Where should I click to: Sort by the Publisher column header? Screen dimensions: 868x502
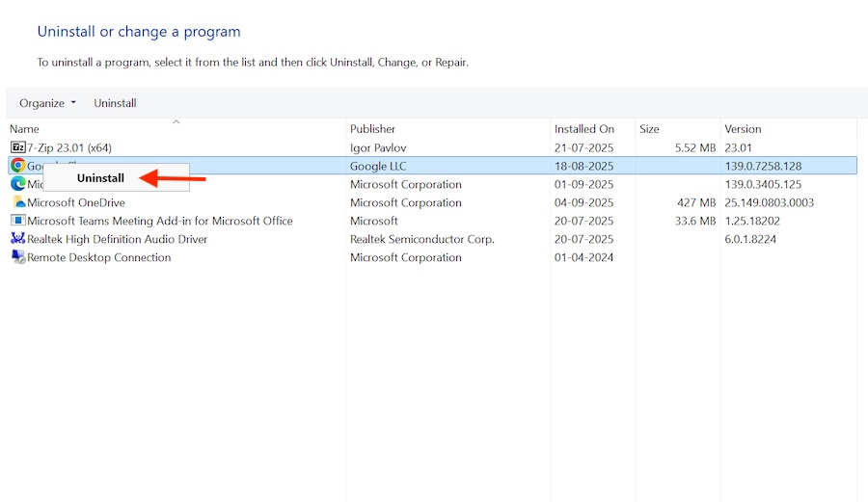[x=372, y=129]
